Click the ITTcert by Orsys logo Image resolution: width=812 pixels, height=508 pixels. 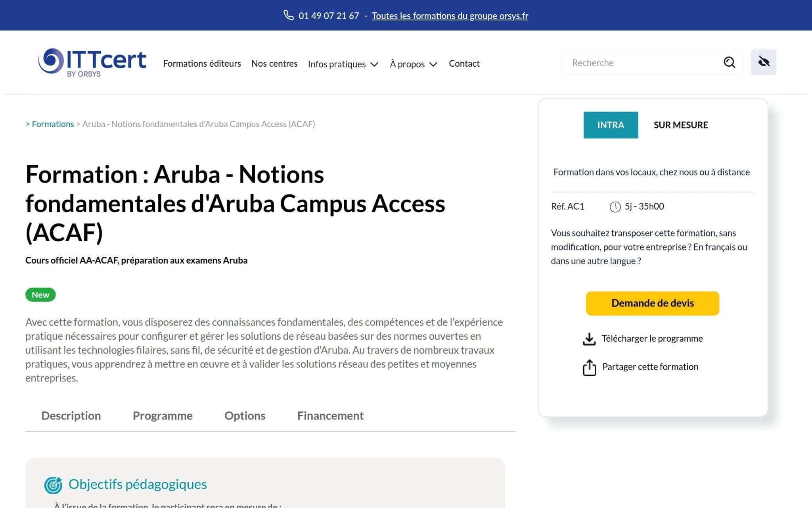[92, 62]
